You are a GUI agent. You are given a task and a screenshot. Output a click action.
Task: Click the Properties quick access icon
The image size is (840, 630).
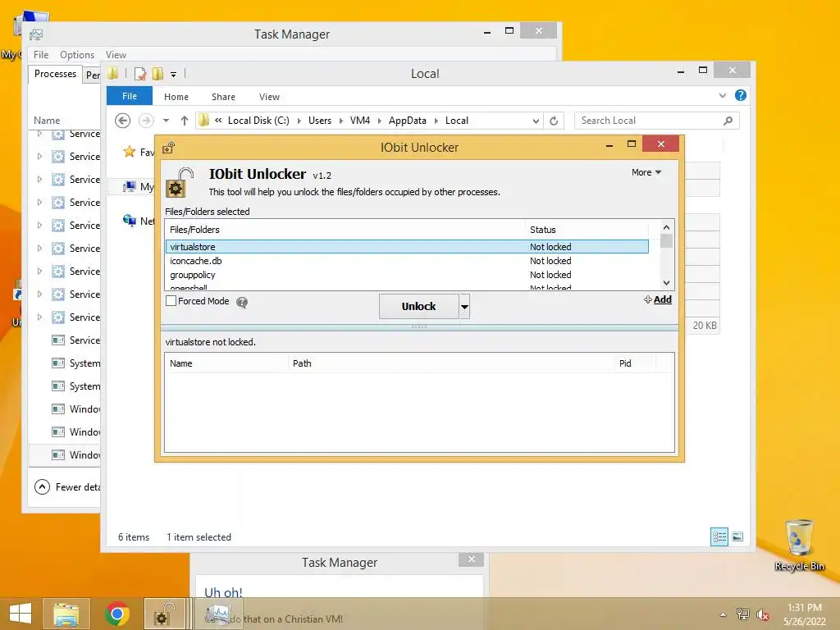point(140,74)
